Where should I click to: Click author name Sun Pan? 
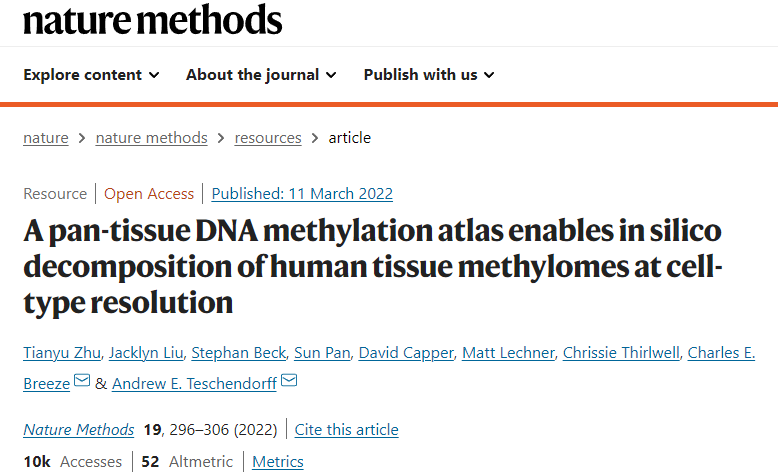pos(322,352)
